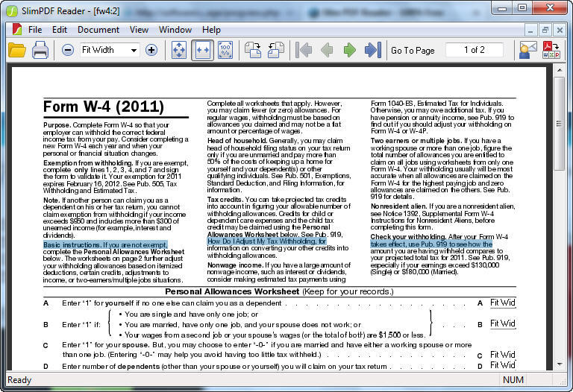Click the 'Nonwage income' paragraph heading
Image resolution: width=573 pixels, height=392 pixels.
[x=235, y=265]
